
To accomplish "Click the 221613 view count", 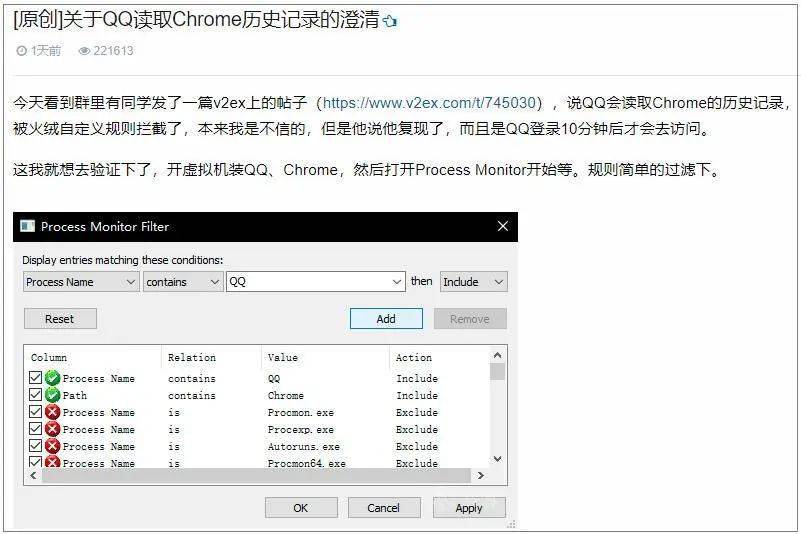I will [113, 51].
